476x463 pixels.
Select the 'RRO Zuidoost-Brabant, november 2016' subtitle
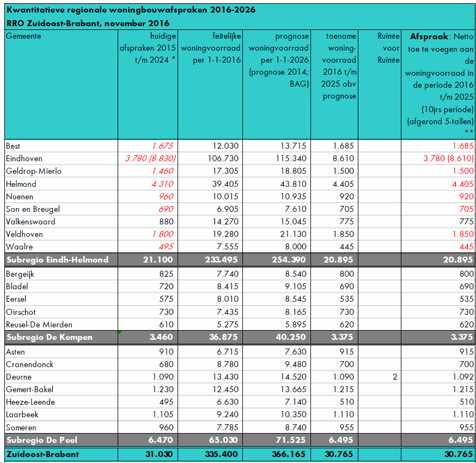click(88, 23)
